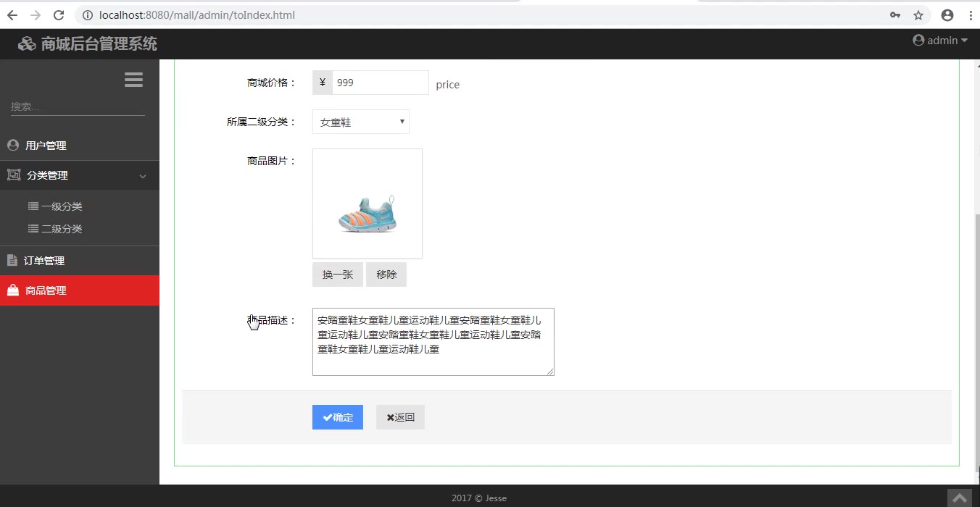Click the 商城后台管理系统 title link
The height and width of the screenshot is (507, 980).
99,44
